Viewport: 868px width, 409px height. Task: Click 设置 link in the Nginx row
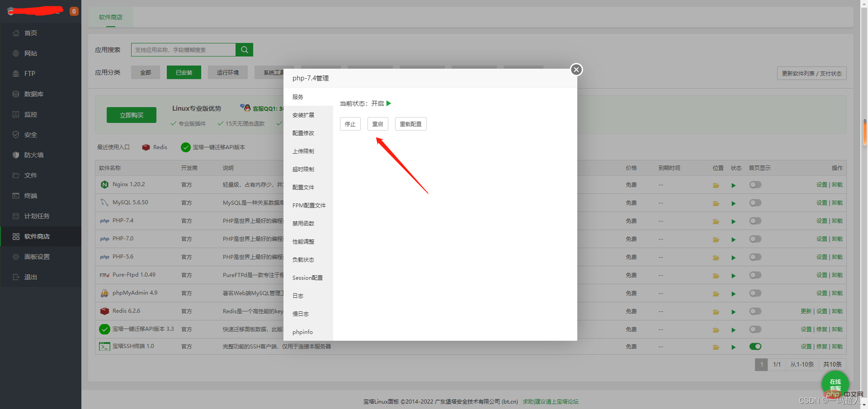pyautogui.click(x=822, y=185)
